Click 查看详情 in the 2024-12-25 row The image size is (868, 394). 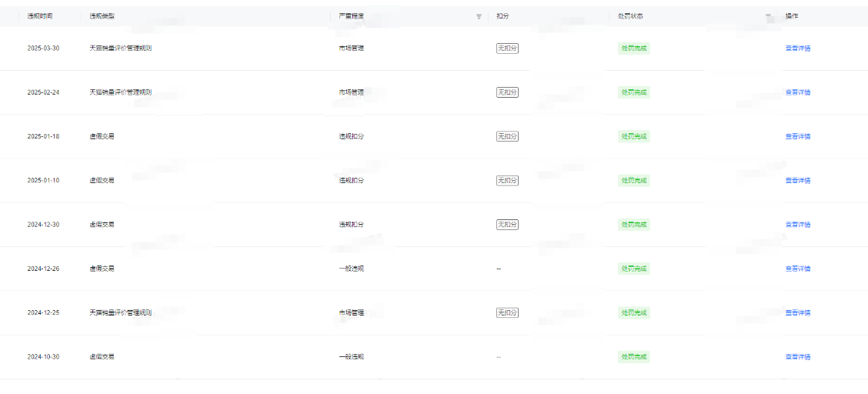(797, 313)
